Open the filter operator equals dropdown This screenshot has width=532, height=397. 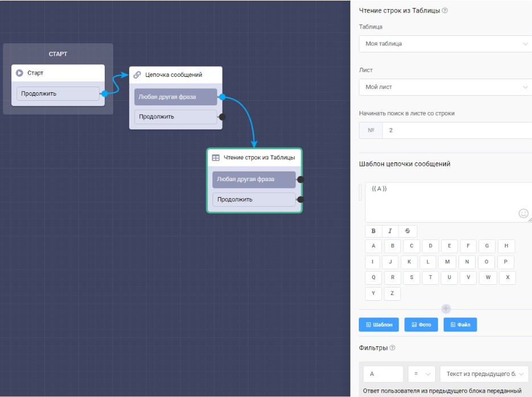421,374
